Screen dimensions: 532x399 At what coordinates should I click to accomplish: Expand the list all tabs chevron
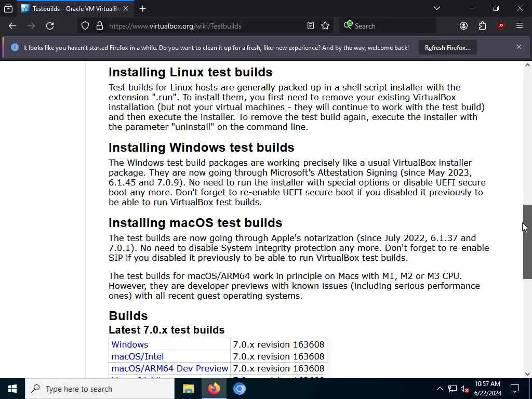click(x=436, y=8)
